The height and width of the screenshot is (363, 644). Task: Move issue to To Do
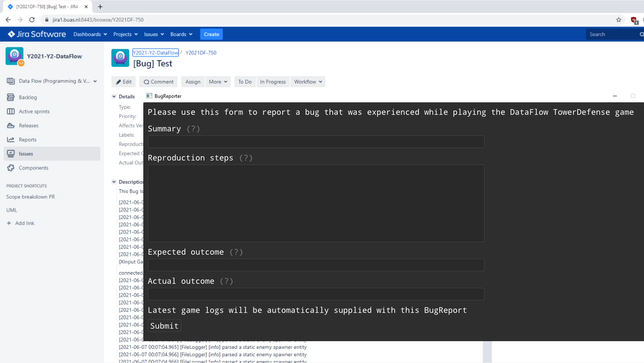click(244, 82)
